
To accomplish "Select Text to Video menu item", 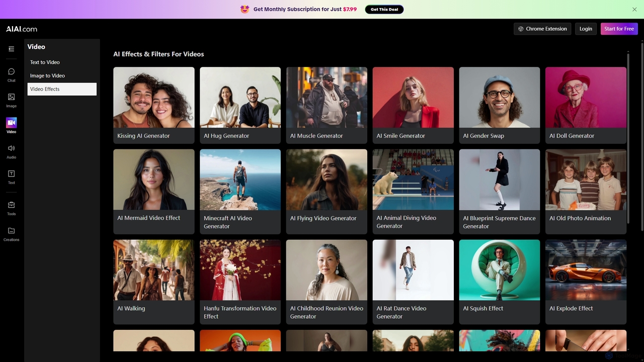I will (x=62, y=62).
